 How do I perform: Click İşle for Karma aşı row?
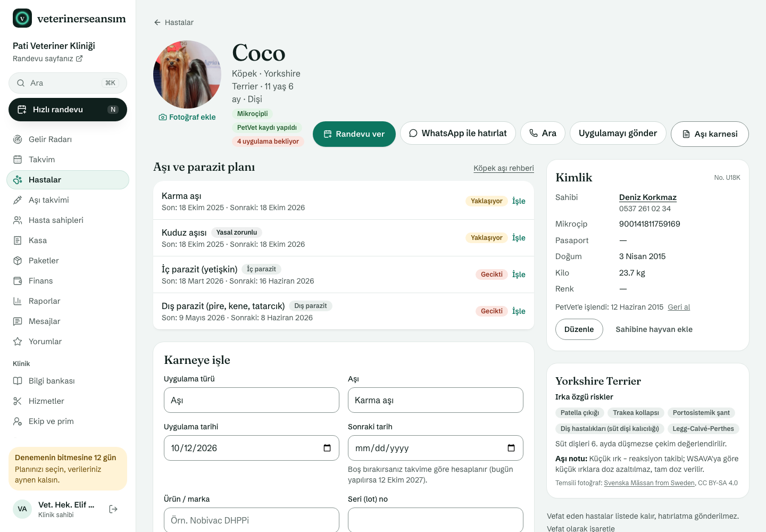[519, 201]
